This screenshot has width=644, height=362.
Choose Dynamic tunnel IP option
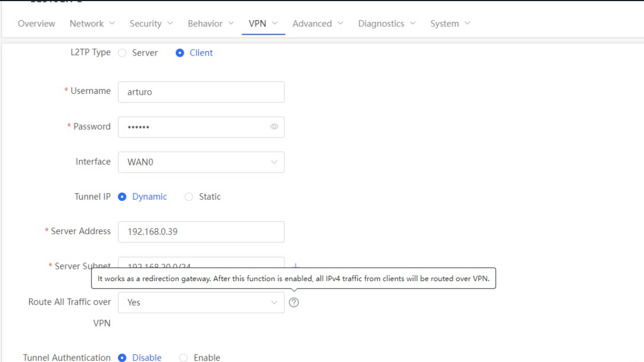coord(123,197)
